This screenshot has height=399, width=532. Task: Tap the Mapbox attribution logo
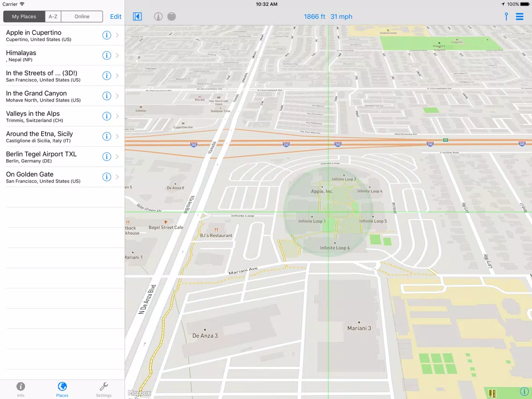139,393
